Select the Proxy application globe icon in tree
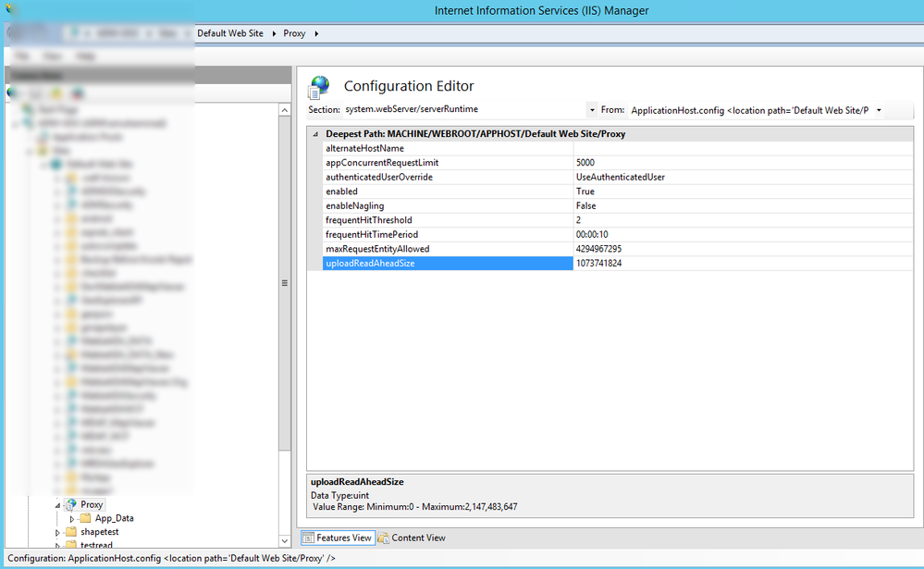Image resolution: width=924 pixels, height=569 pixels. pyautogui.click(x=70, y=505)
